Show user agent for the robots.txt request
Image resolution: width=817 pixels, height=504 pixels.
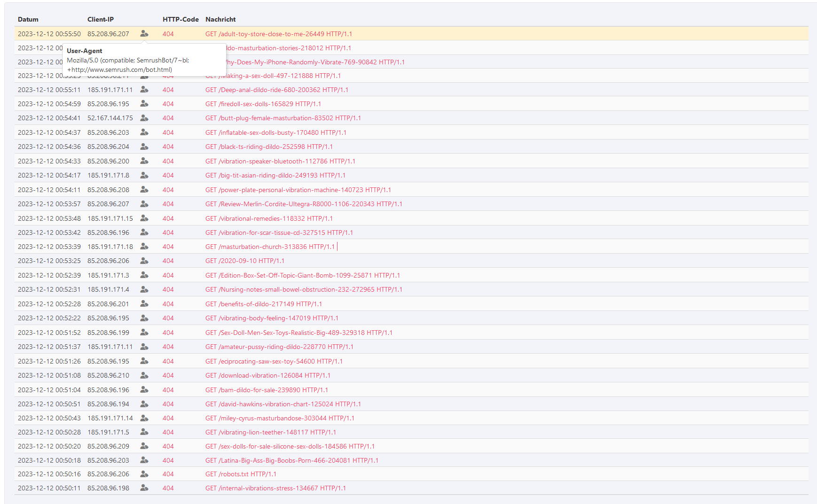click(x=144, y=474)
